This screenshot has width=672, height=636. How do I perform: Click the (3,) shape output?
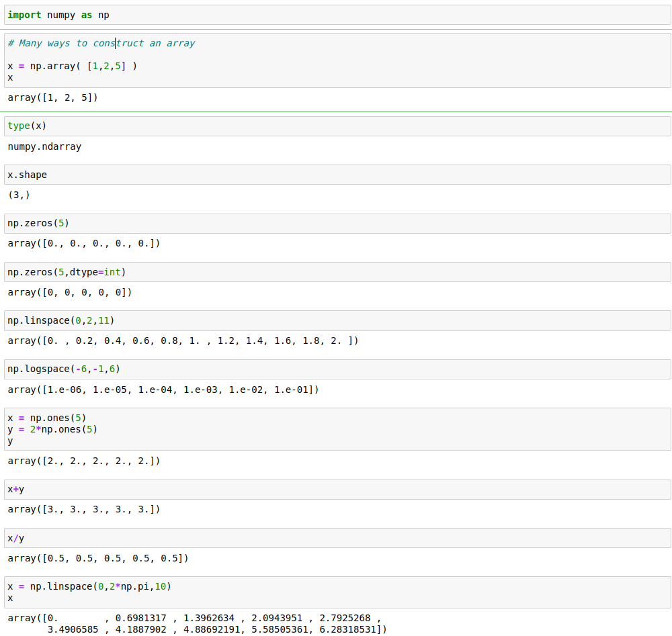(19, 195)
